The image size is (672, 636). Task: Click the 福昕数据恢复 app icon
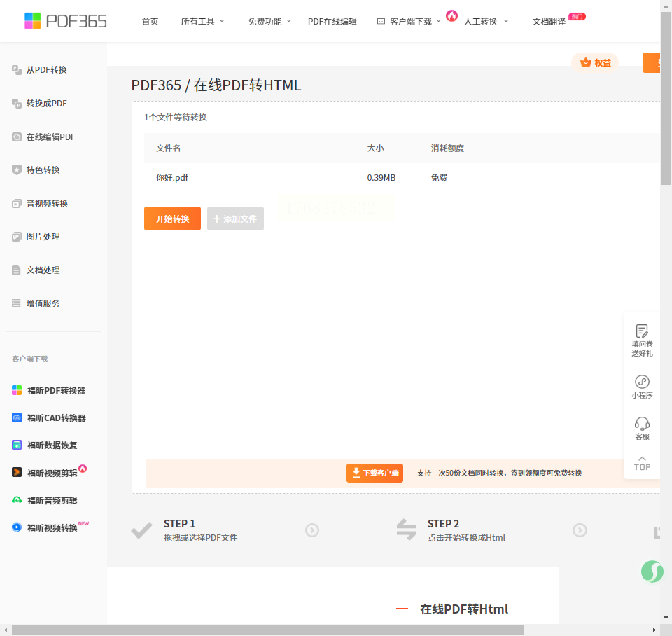[x=17, y=445]
